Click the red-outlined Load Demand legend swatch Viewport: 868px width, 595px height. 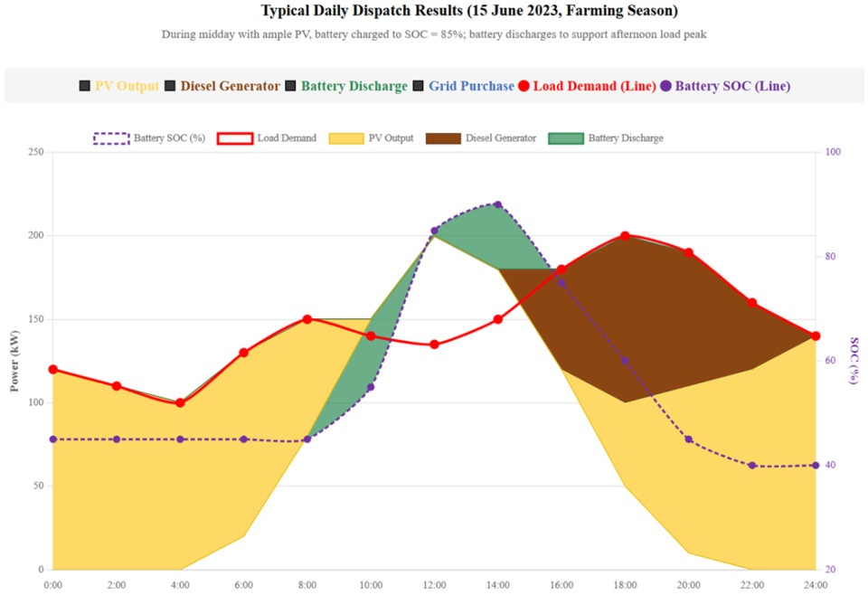click(235, 138)
